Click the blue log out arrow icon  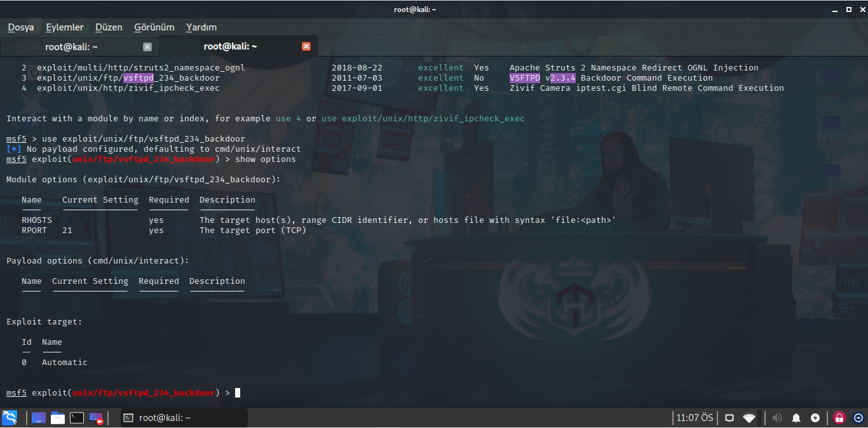coord(858,418)
